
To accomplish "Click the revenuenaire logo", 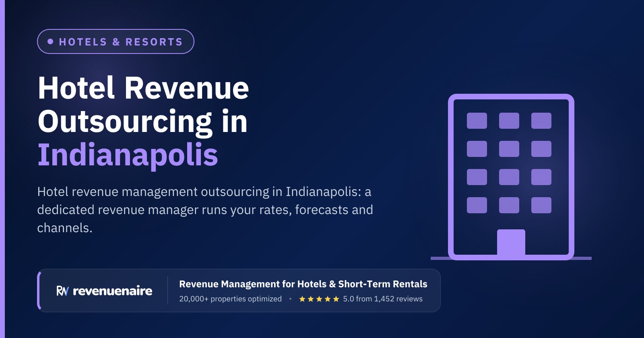I will point(104,291).
